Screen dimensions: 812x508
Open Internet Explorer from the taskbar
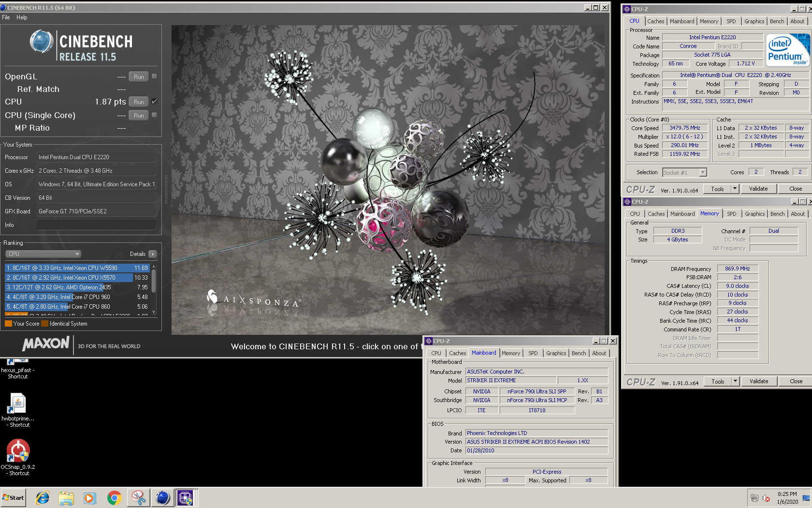click(43, 497)
